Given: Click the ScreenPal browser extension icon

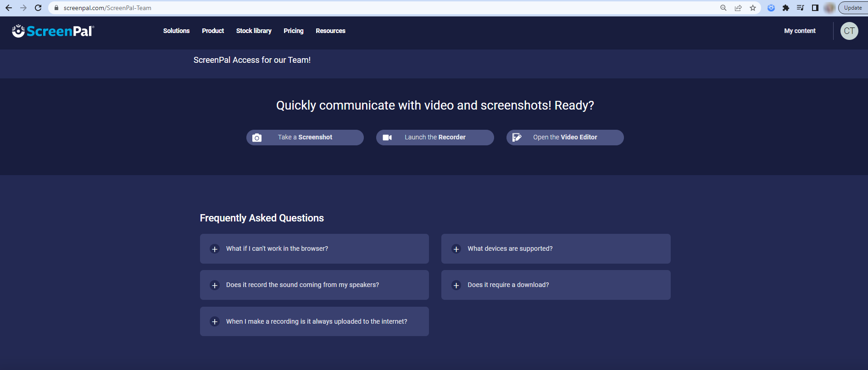Looking at the screenshot, I should point(771,8).
